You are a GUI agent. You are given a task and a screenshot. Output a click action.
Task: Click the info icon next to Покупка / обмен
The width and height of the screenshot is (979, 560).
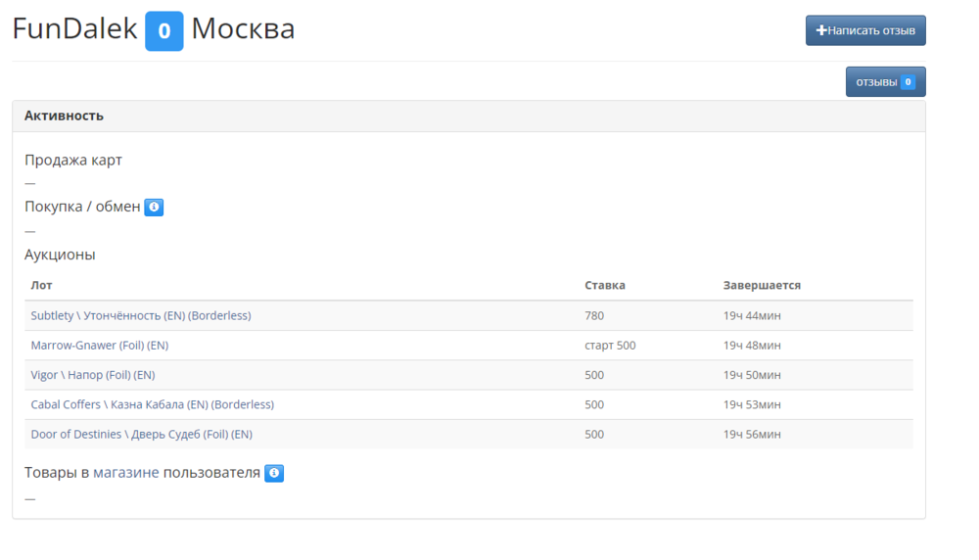154,208
